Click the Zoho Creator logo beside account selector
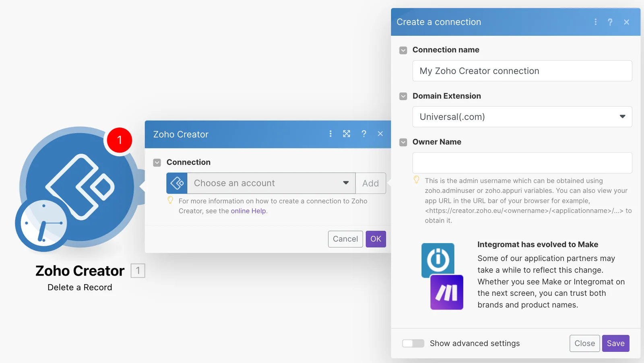Image resolution: width=644 pixels, height=363 pixels. 177,183
